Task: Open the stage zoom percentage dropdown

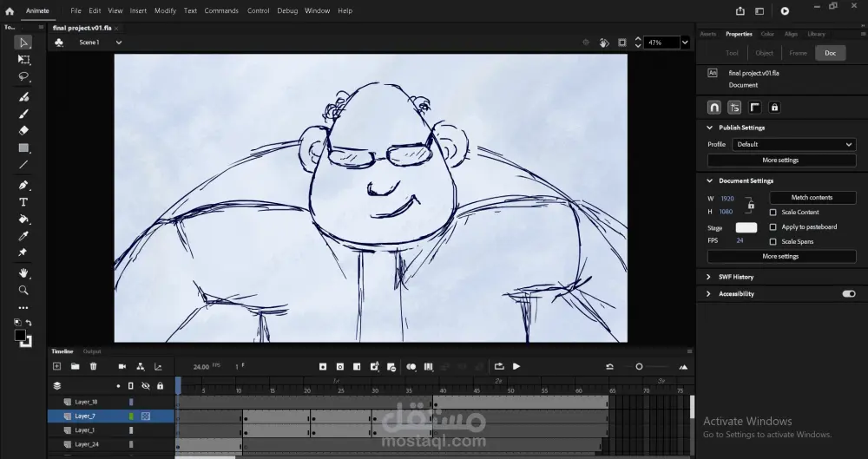Action: pos(685,43)
